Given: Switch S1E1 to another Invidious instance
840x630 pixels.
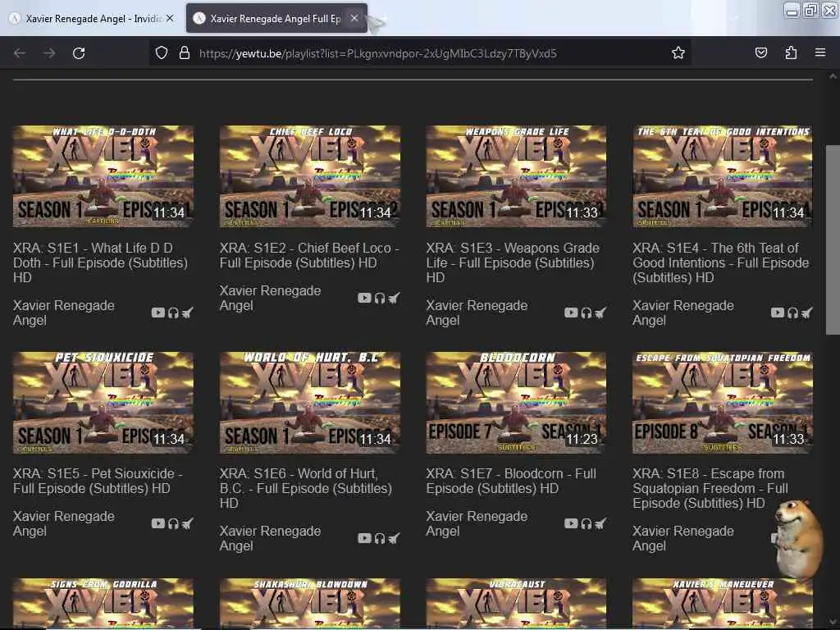Looking at the screenshot, I should pyautogui.click(x=187, y=313).
